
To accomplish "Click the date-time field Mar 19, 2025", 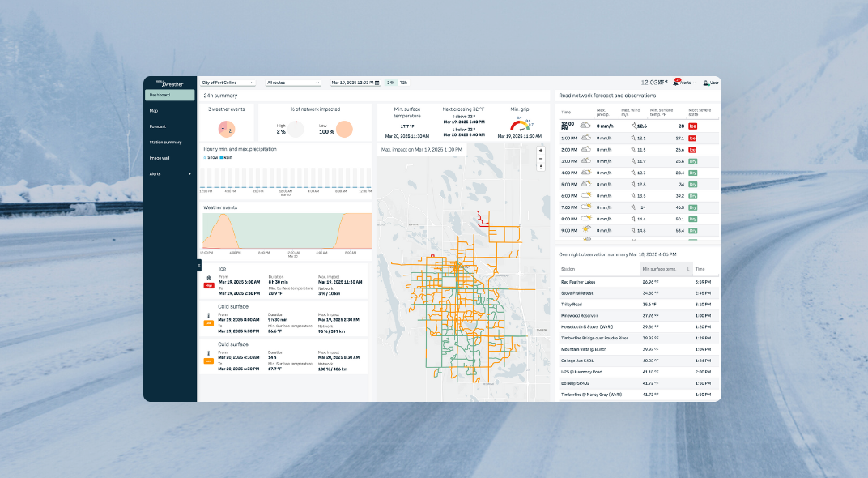I will [355, 83].
